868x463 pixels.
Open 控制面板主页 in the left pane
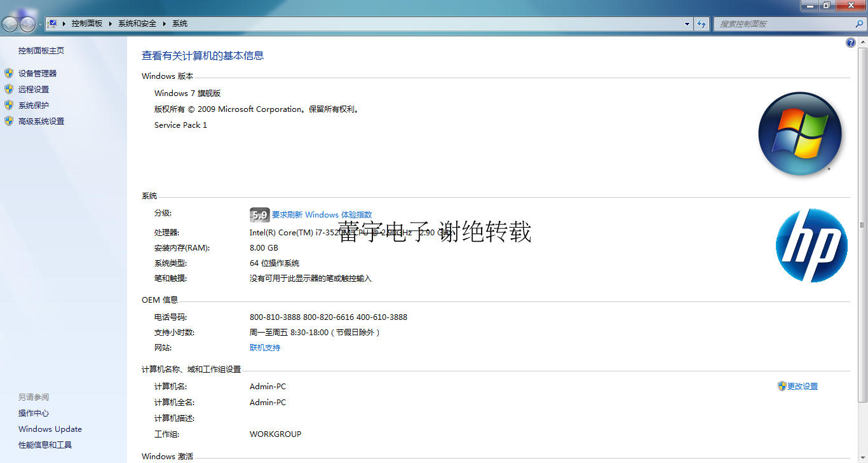[x=41, y=51]
